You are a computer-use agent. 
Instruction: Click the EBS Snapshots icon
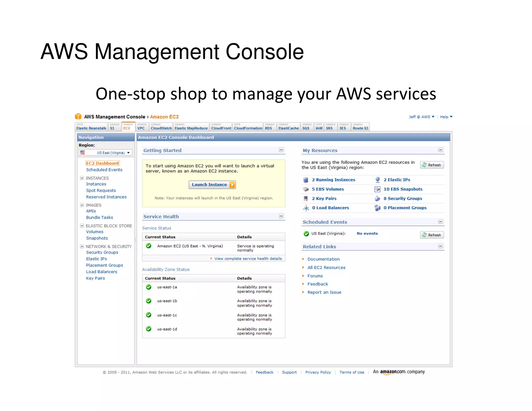(377, 189)
